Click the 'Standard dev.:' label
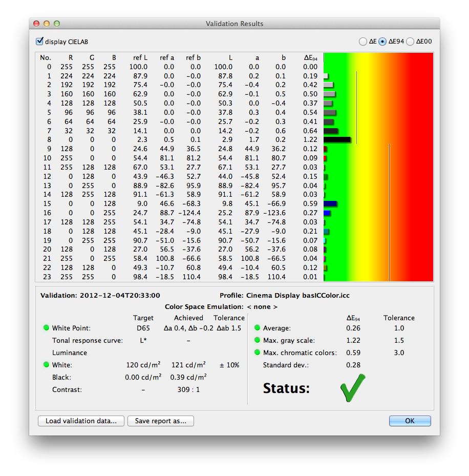The height and width of the screenshot is (476, 469). coord(286,365)
